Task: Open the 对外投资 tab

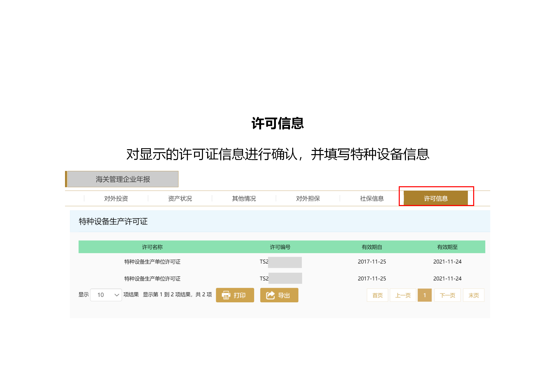Action: 116,198
